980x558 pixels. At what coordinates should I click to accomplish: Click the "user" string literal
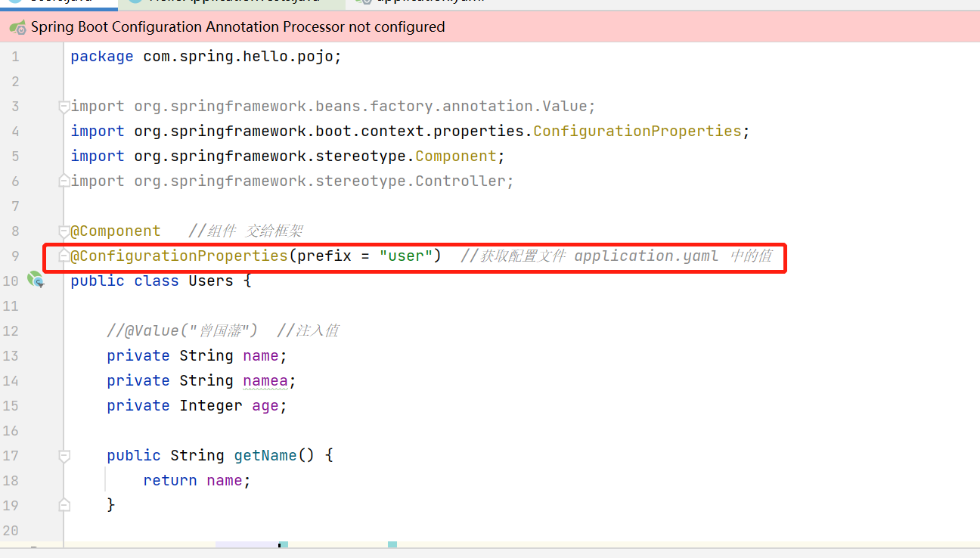(x=406, y=256)
